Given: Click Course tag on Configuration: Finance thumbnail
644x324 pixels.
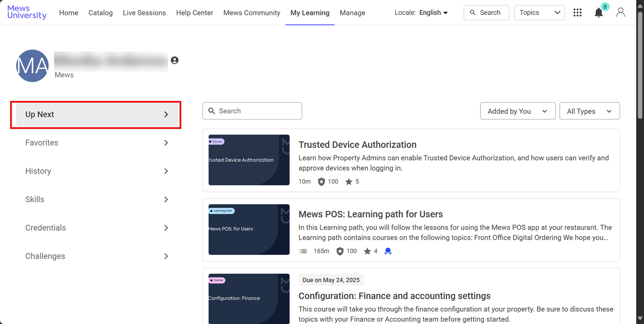Looking at the screenshot, I should click(217, 280).
